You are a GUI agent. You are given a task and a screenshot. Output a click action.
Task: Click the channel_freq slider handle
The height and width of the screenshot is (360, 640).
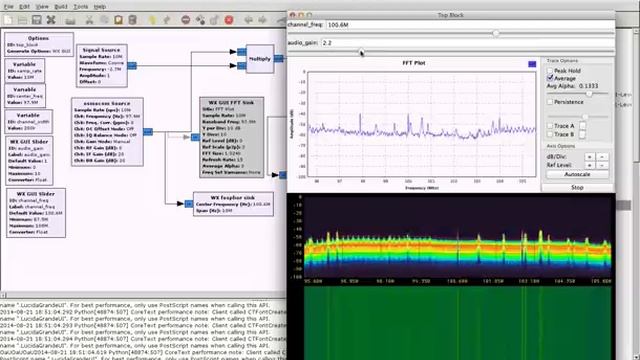coord(496,33)
